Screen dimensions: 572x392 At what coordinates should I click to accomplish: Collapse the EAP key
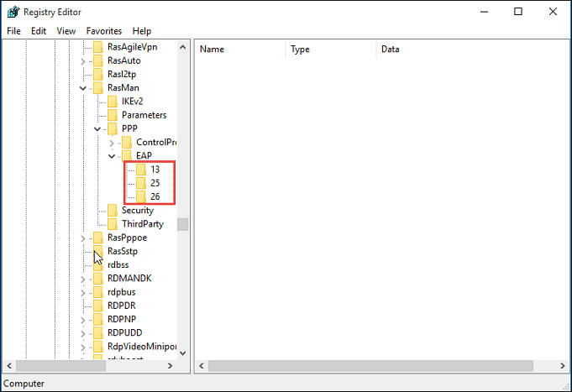pyautogui.click(x=112, y=156)
